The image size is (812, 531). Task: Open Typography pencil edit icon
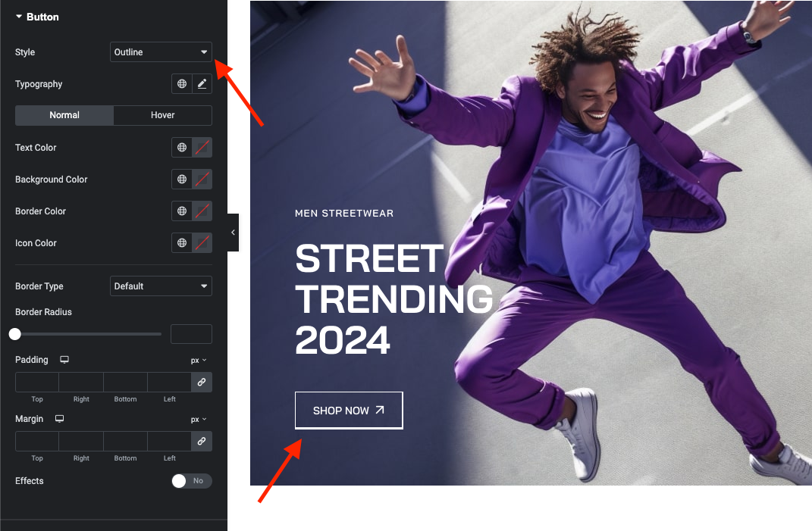tap(202, 84)
